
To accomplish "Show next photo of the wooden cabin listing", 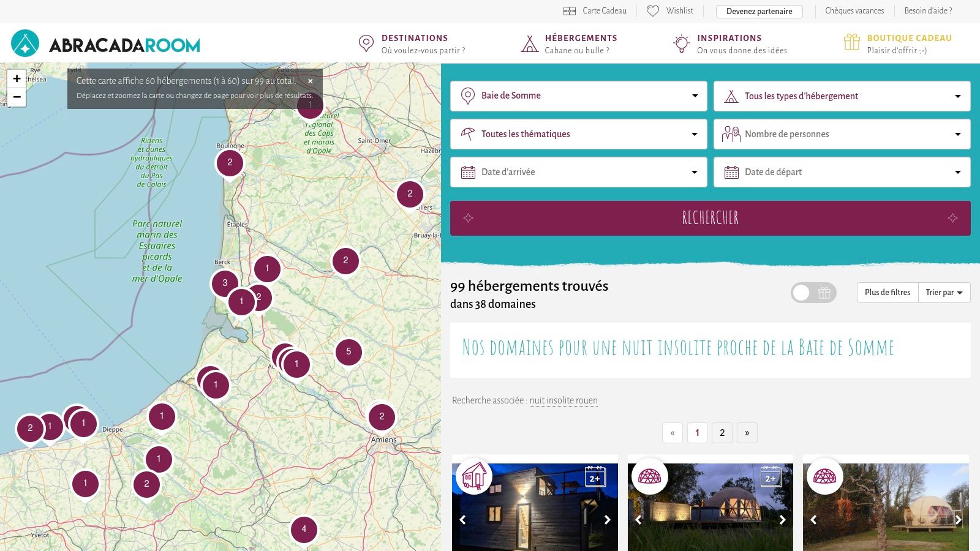I will point(607,520).
